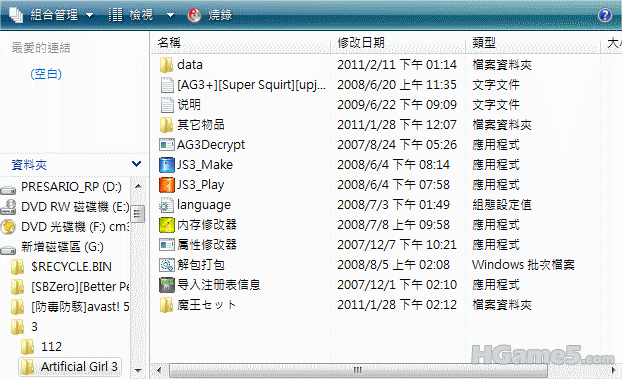This screenshot has width=622, height=379.
Task: Click the burn disc icon in toolbar
Action: (x=194, y=15)
